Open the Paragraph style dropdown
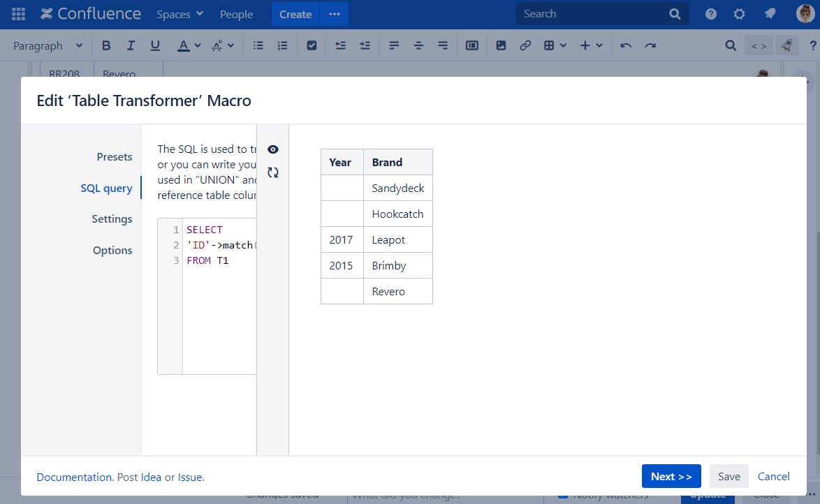The width and height of the screenshot is (820, 504). click(x=47, y=45)
